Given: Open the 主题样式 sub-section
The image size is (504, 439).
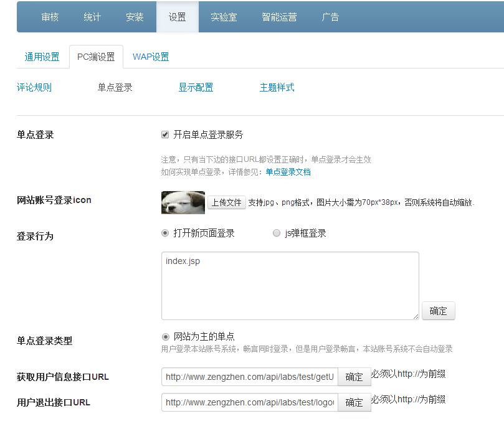Looking at the screenshot, I should click(x=277, y=87).
